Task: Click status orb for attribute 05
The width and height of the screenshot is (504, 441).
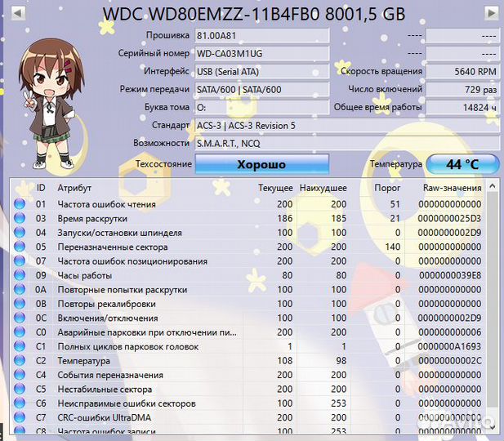Action: pos(20,247)
